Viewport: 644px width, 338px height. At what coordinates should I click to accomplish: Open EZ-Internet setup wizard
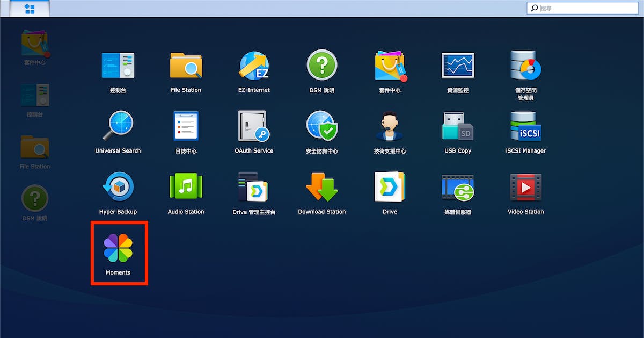coord(254,66)
